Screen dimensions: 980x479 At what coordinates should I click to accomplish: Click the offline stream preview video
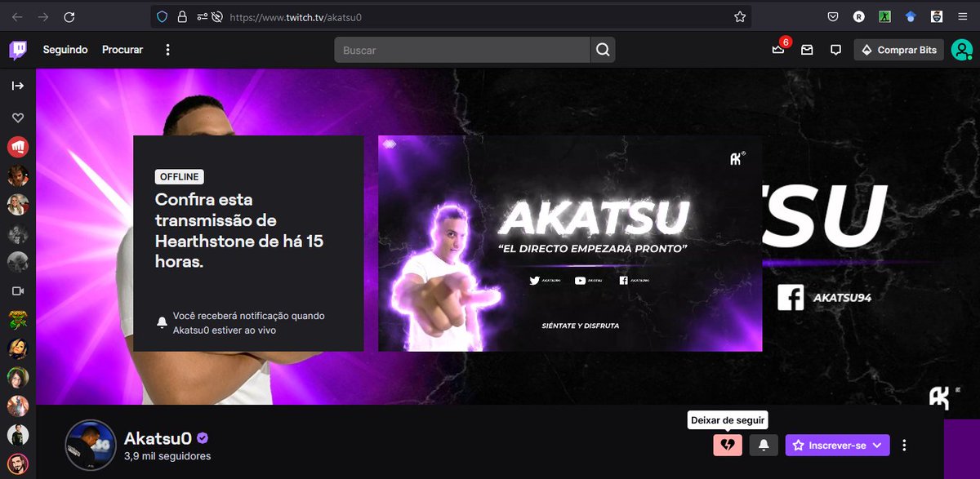click(x=570, y=243)
